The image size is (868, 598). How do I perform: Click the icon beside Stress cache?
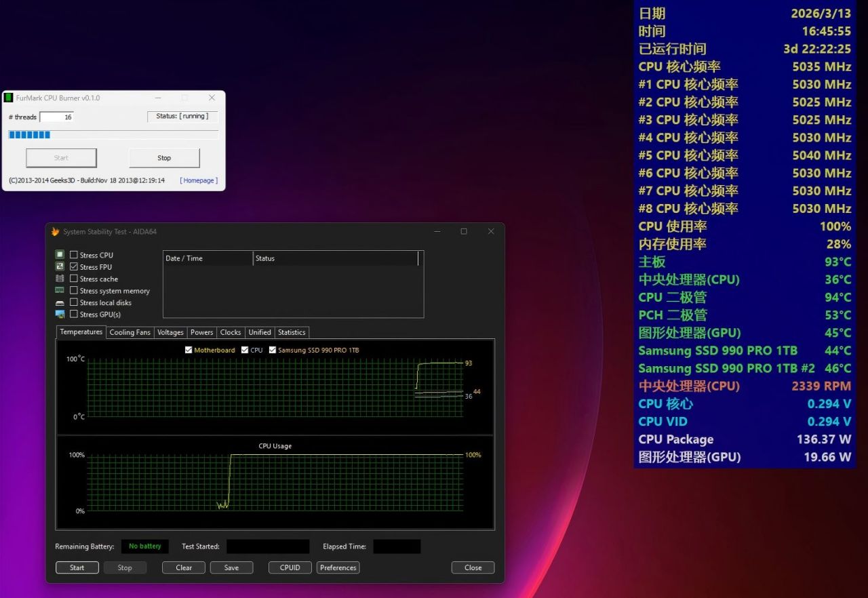point(60,279)
